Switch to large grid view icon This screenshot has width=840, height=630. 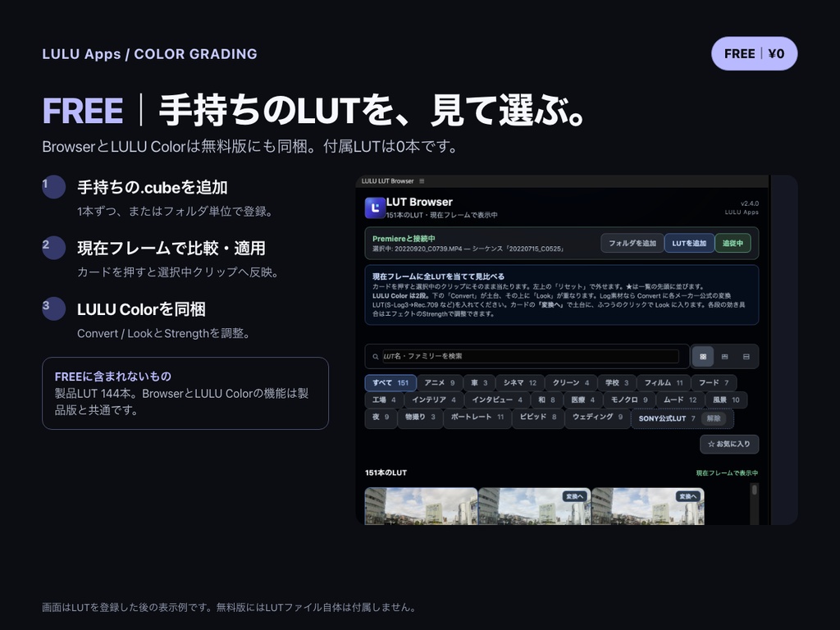coord(703,356)
